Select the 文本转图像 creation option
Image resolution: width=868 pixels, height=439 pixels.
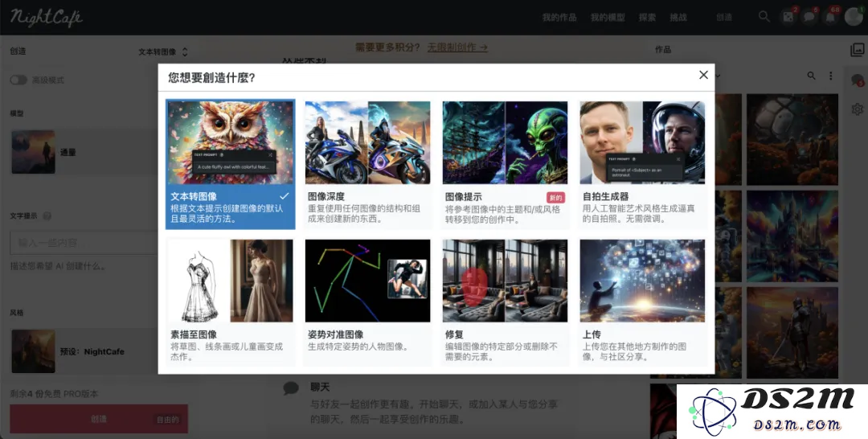[231, 164]
